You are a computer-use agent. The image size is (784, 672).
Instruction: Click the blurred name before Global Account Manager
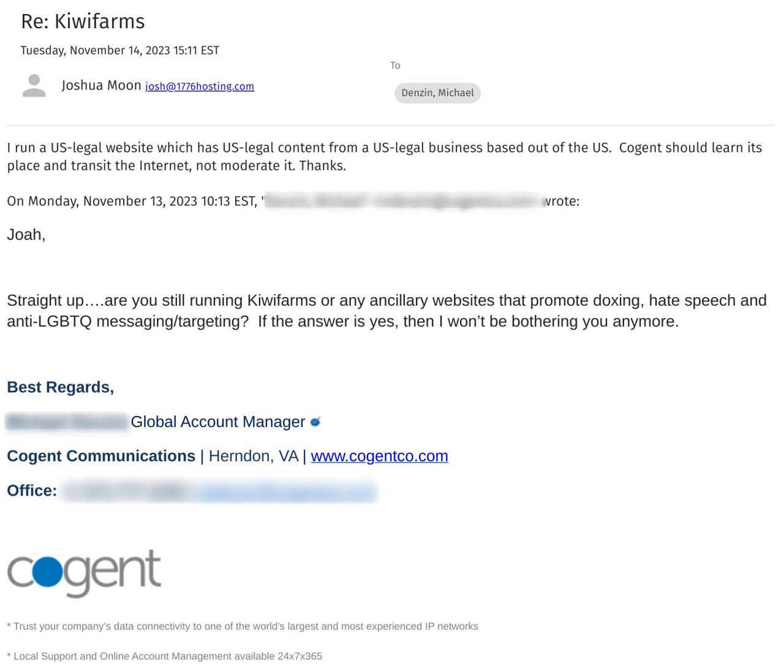(x=67, y=422)
